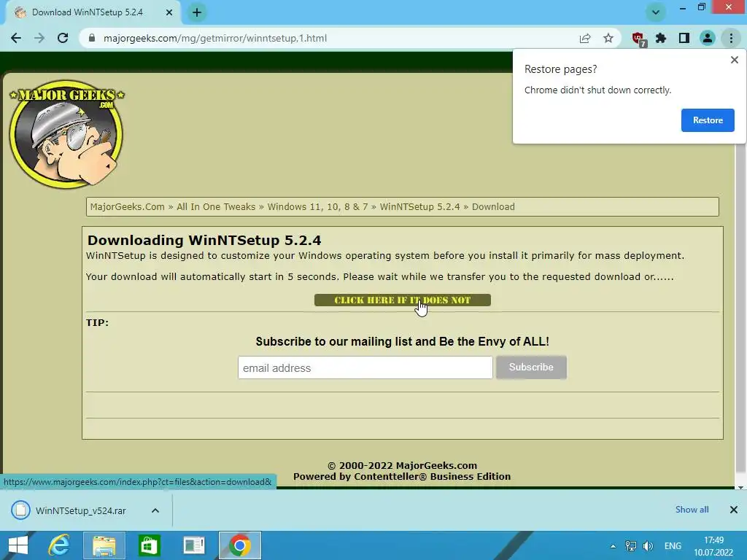Open MajorGeeks.Com breadcrumb link
This screenshot has width=747, height=560.
(x=127, y=206)
